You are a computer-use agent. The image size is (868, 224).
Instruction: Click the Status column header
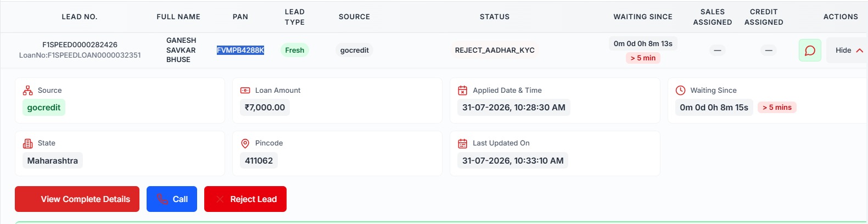point(495,17)
